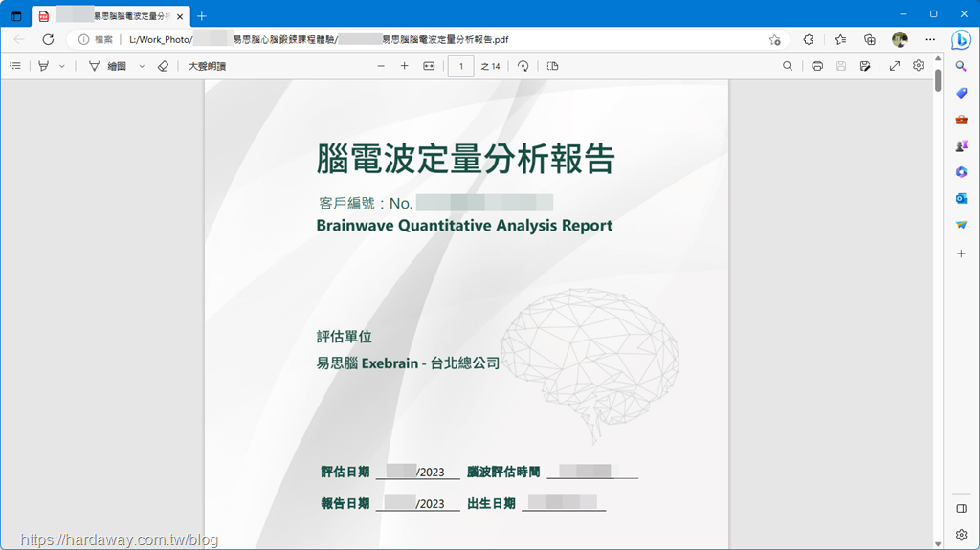Viewport: 980px width, 550px height.
Task: Click the 評估日期 label
Action: (x=345, y=472)
